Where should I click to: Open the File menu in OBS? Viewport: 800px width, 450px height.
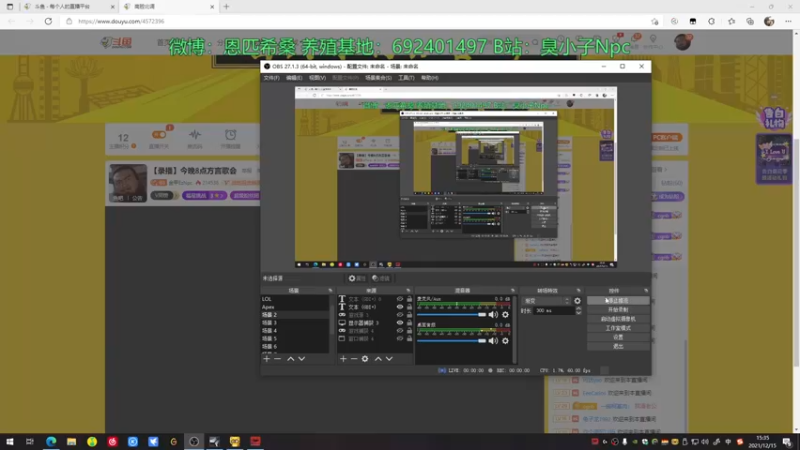click(x=271, y=78)
